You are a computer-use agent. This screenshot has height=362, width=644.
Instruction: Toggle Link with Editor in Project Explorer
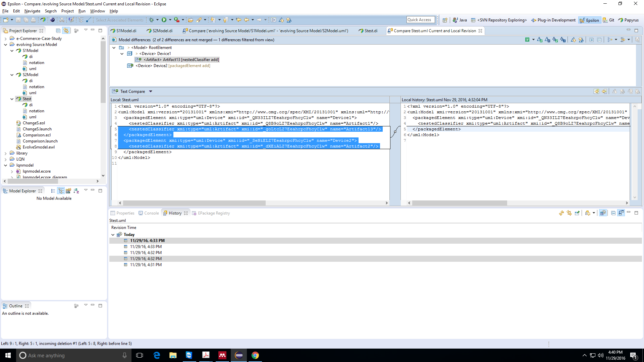pos(66,31)
